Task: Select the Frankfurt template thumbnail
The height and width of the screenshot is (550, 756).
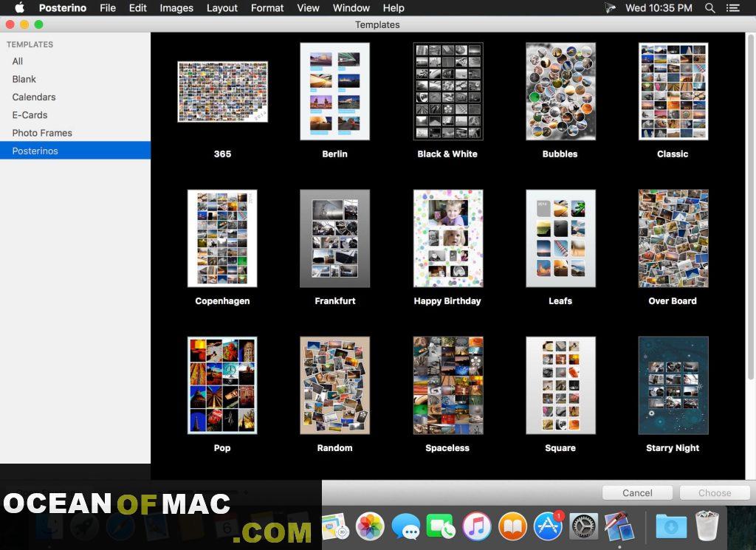Action: pos(334,238)
